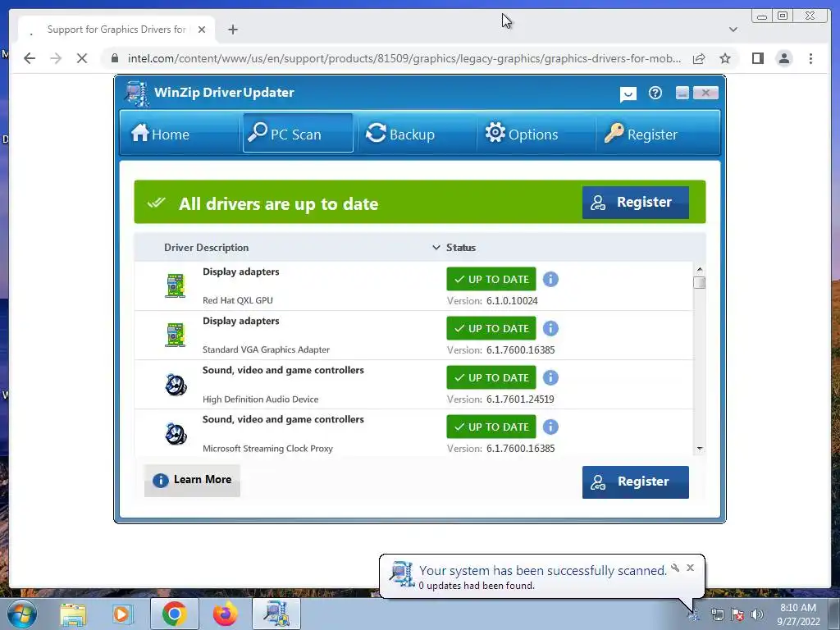Image resolution: width=840 pixels, height=630 pixels.
Task: Click UP TO DATE badge for High Definition Audio Device
Action: tap(491, 377)
